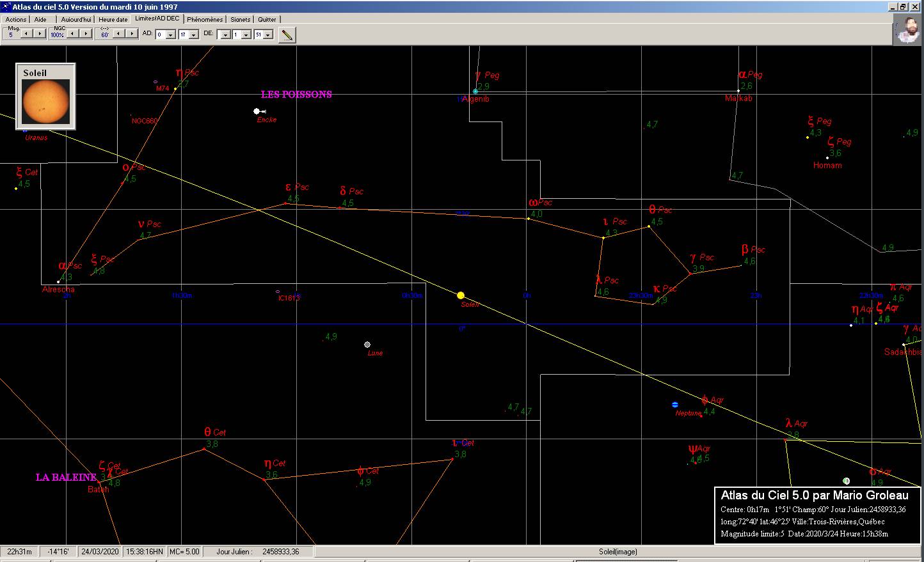Increase the Mag. limit with right arrow

pyautogui.click(x=40, y=34)
